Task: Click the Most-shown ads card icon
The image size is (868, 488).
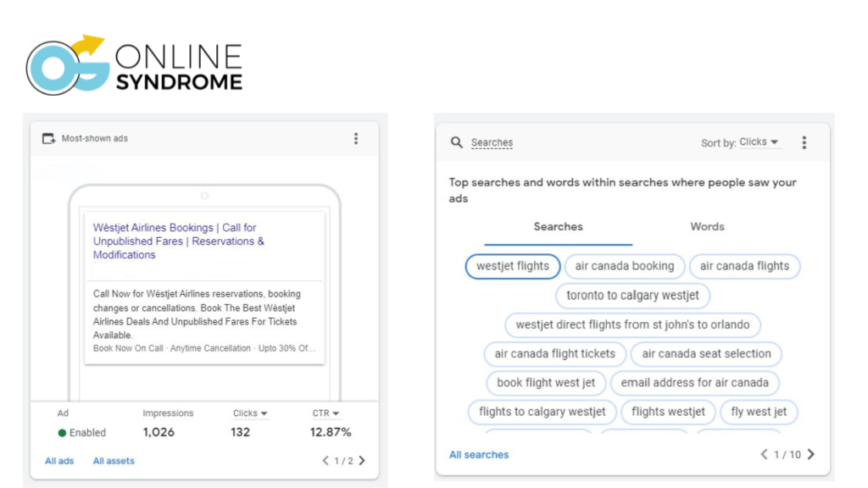Action: 48,138
